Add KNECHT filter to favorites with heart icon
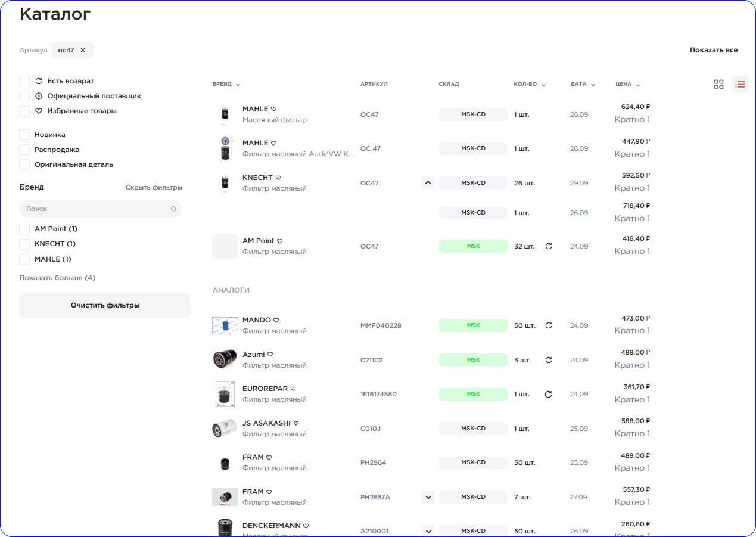 pos(278,178)
